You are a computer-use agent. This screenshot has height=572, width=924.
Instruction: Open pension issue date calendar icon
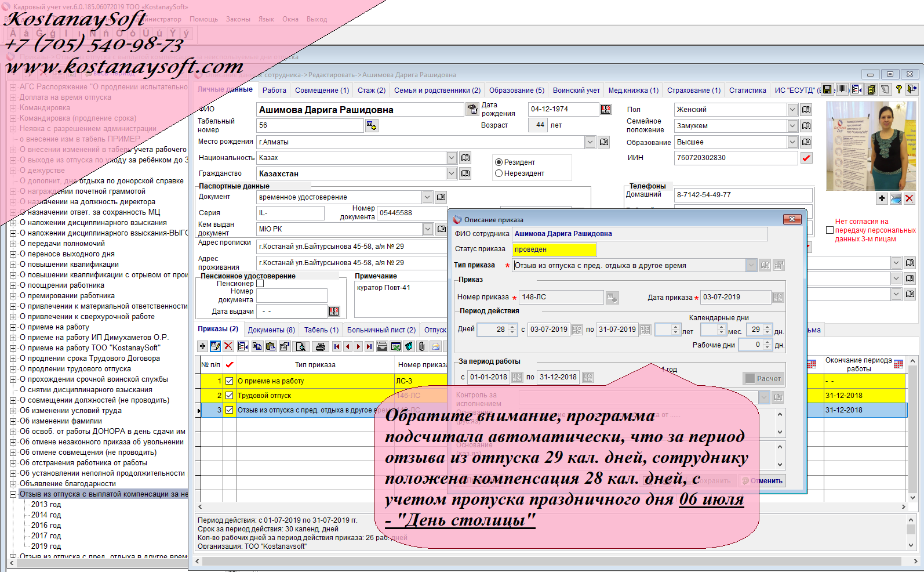[334, 311]
